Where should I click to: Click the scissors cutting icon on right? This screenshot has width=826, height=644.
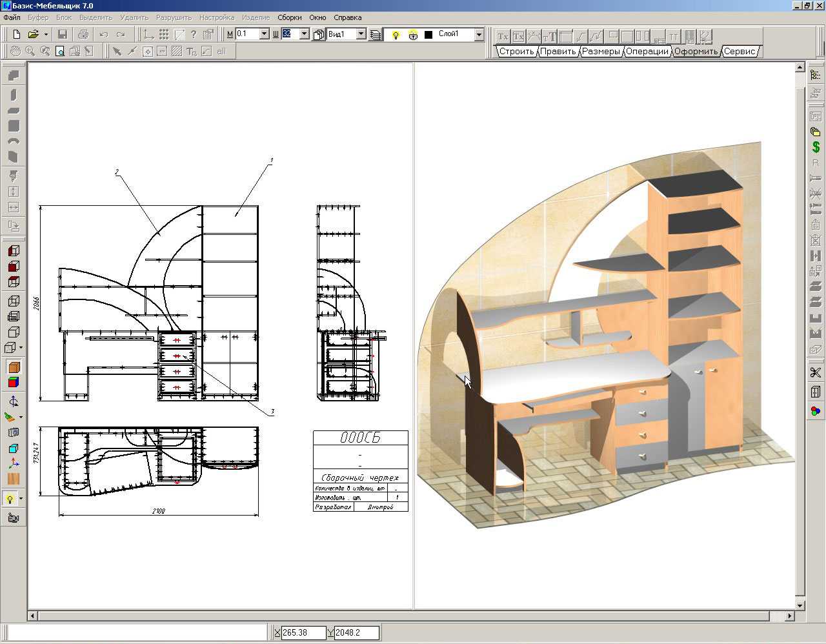point(816,372)
